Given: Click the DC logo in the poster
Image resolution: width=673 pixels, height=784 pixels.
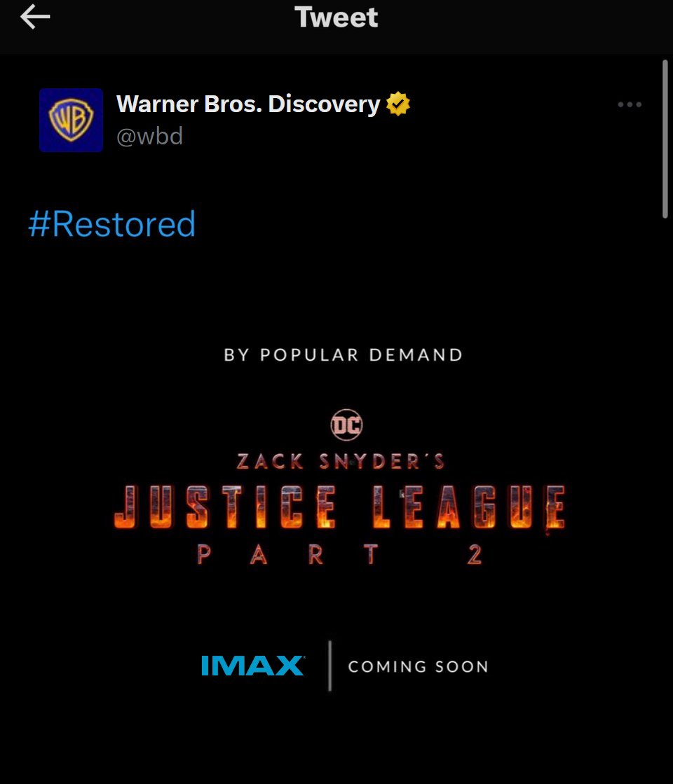Looking at the screenshot, I should [x=347, y=425].
